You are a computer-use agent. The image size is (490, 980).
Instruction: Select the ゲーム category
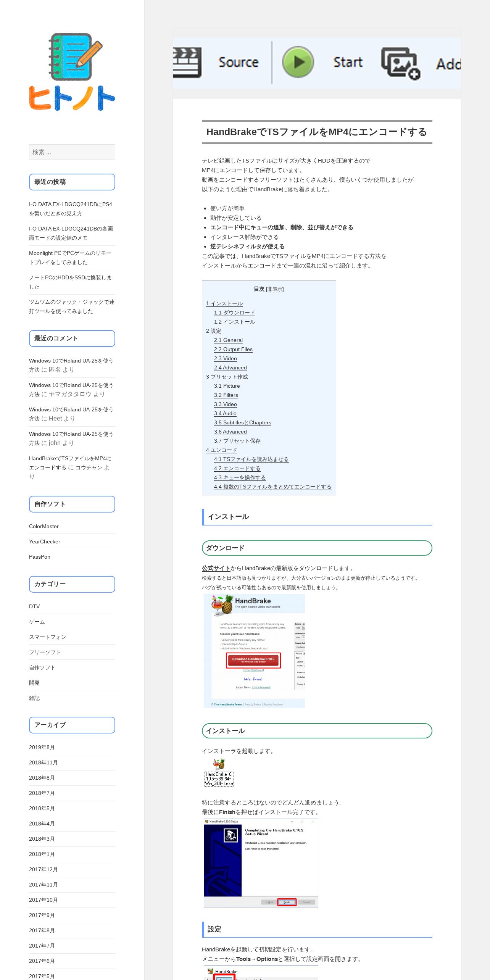pyautogui.click(x=37, y=622)
